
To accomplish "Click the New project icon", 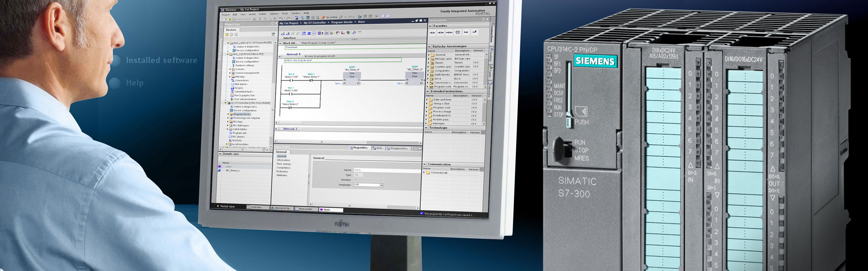I will tap(225, 19).
